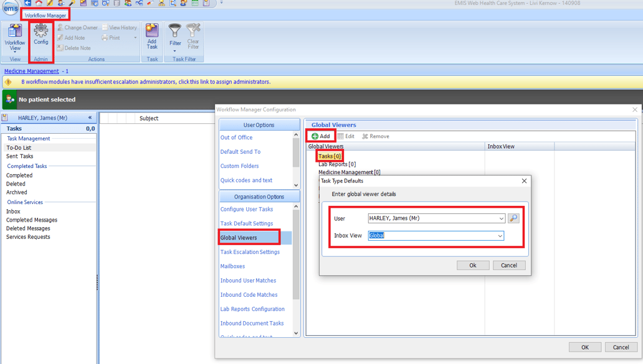This screenshot has width=643, height=364.
Task: Click the user search magnifier in Task Type Defaults
Action: 513,218
